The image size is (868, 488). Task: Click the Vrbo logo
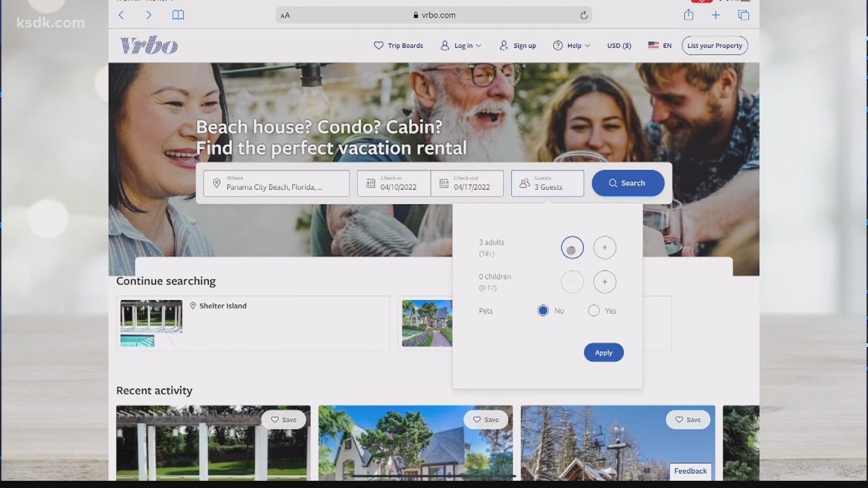[x=149, y=45]
